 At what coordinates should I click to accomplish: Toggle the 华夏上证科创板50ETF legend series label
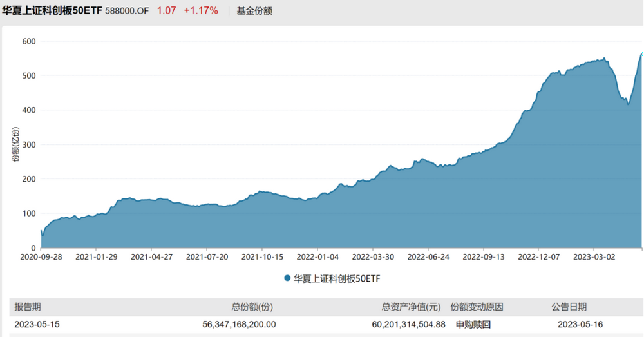click(332, 278)
